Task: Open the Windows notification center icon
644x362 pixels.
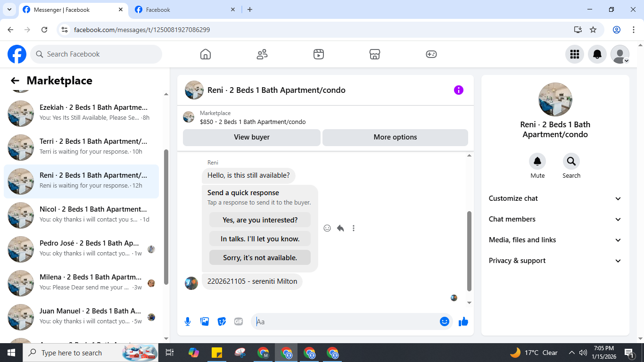Action: 629,353
